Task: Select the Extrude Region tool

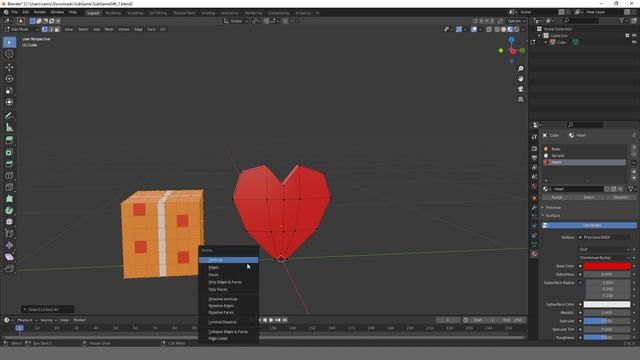Action: click(x=9, y=140)
